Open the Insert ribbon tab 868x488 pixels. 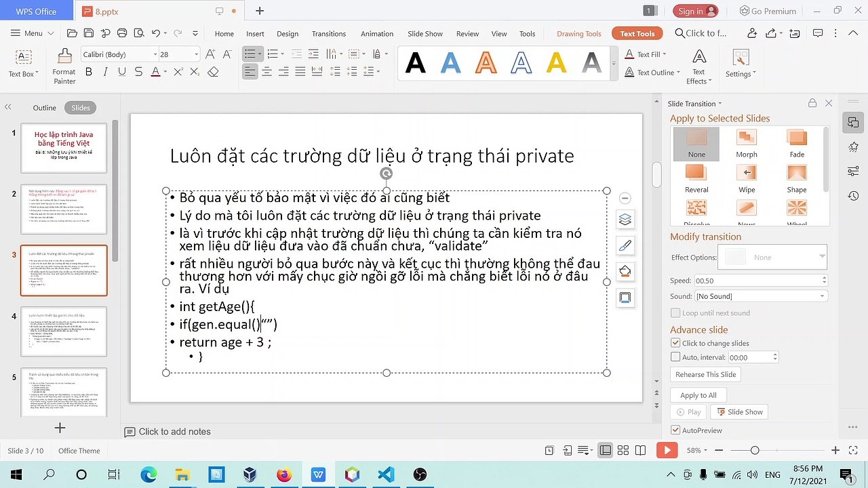coord(256,34)
